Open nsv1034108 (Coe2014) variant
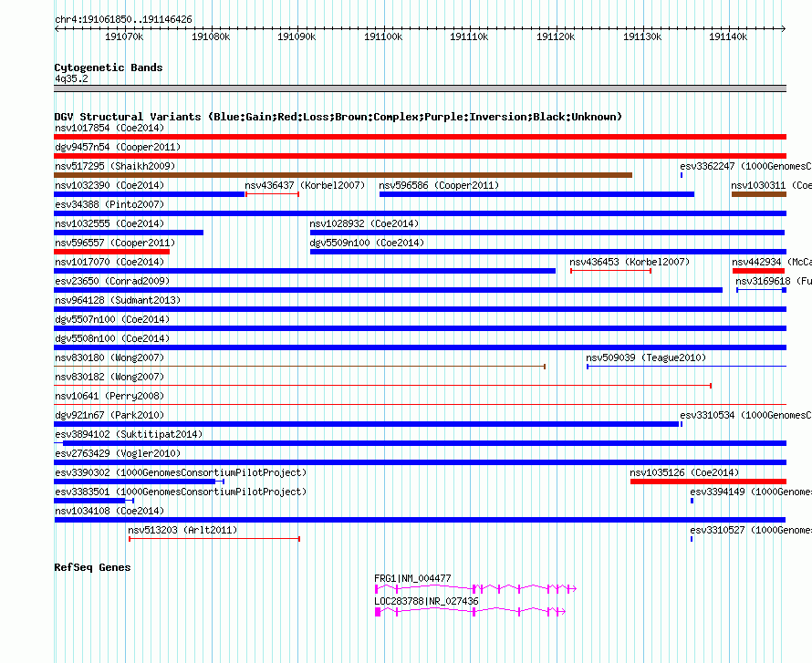812x663 pixels. tap(420, 520)
